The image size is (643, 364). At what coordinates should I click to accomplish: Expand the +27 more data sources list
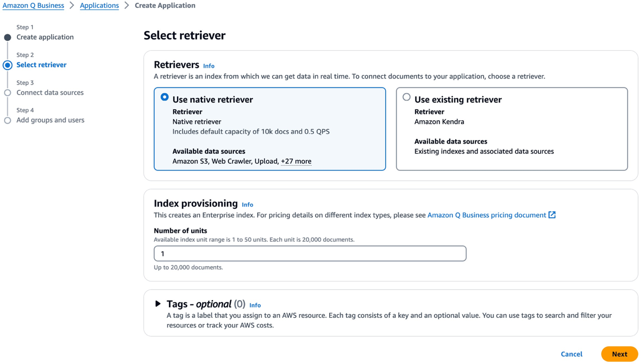[296, 161]
